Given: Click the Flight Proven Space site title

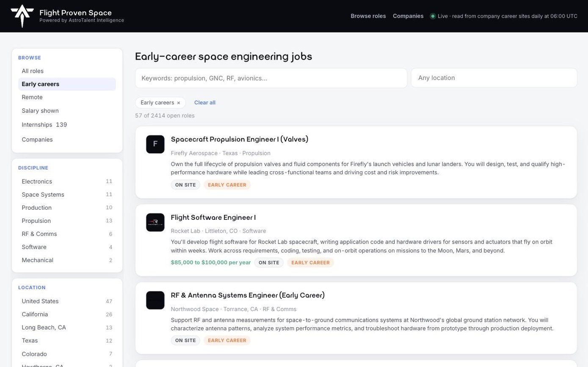Looking at the screenshot, I should point(75,13).
